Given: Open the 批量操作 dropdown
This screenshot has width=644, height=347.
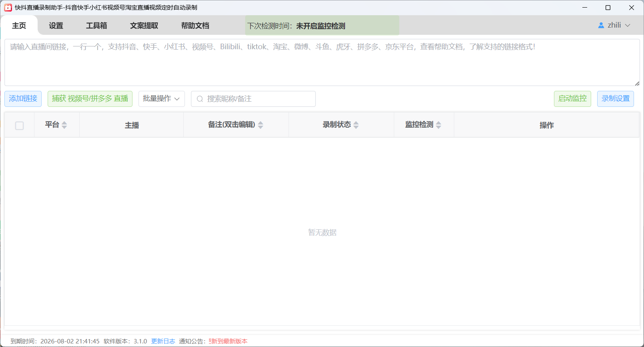Looking at the screenshot, I should [x=162, y=99].
